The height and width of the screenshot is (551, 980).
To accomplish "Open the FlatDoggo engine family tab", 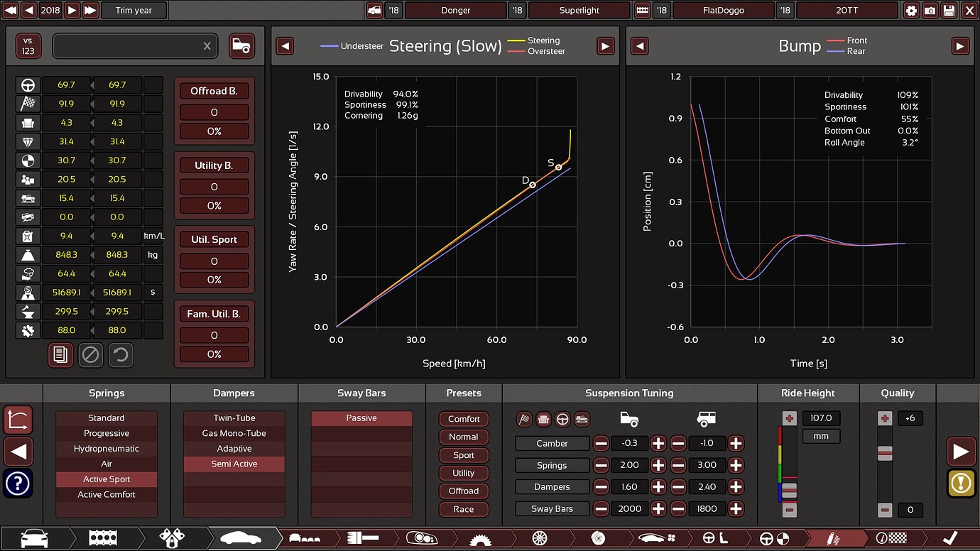I will [x=723, y=11].
